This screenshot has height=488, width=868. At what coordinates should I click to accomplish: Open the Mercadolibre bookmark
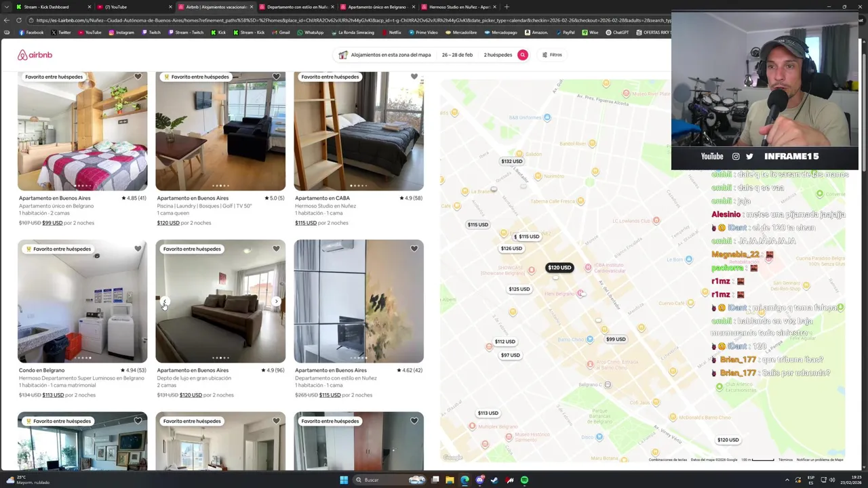[x=461, y=33]
